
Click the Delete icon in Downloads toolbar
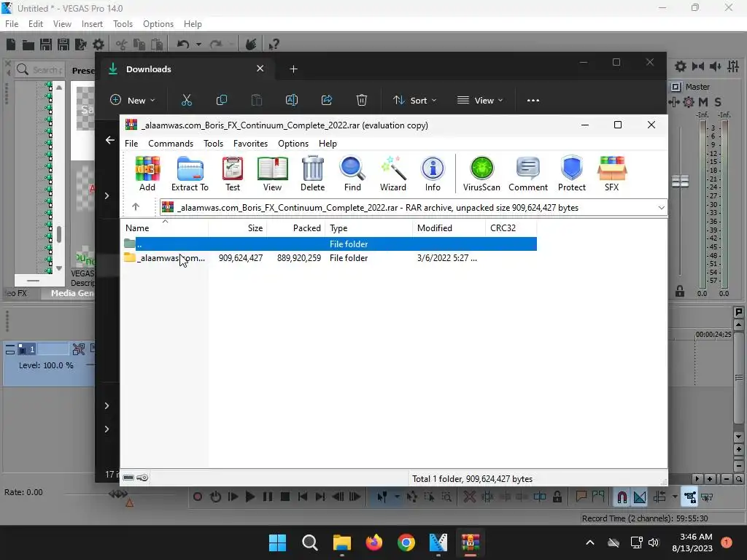point(362,100)
